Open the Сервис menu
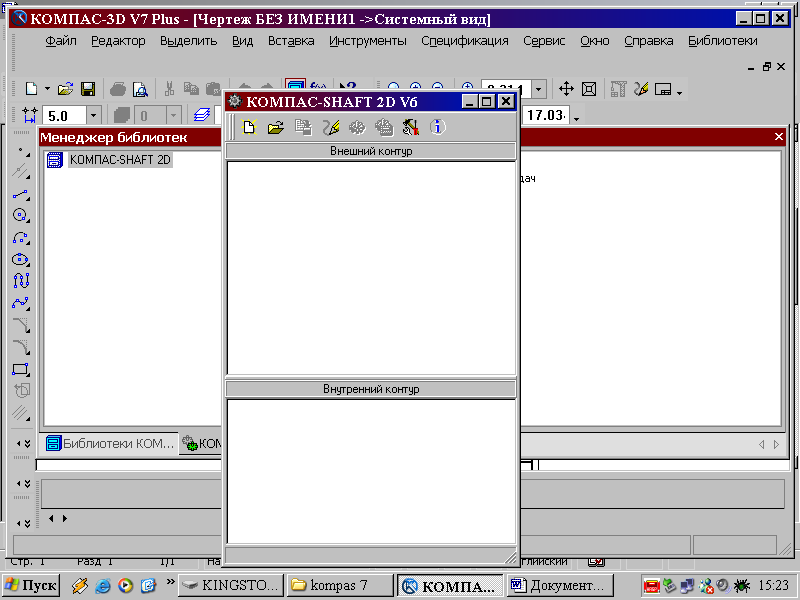This screenshot has width=800, height=600. 544,41
